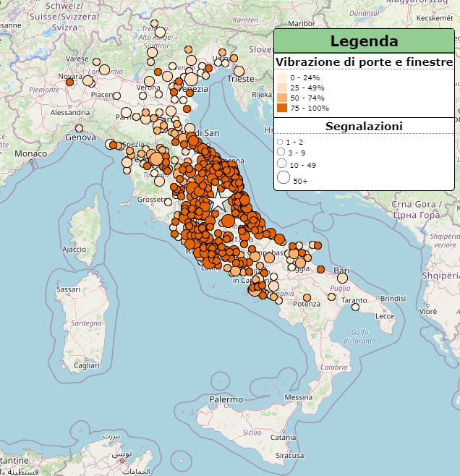
Task: Click the 10 - 49 reports circle symbol
Action: pyautogui.click(x=281, y=164)
